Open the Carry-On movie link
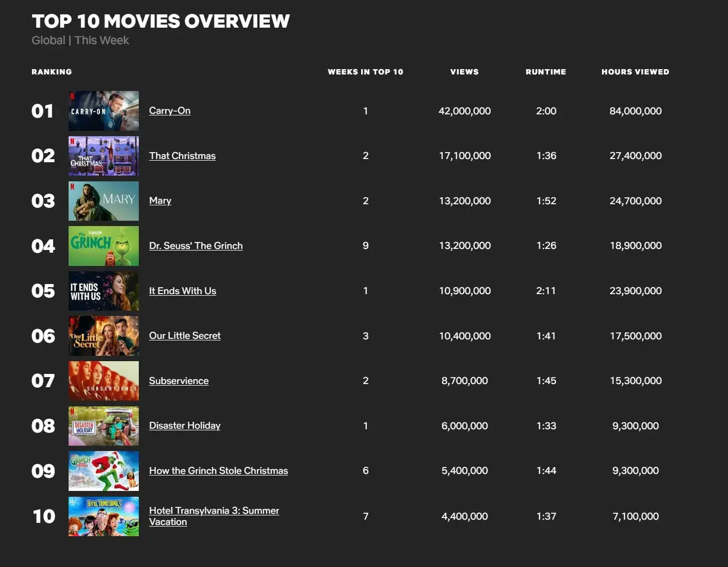This screenshot has height=567, width=728. point(170,111)
